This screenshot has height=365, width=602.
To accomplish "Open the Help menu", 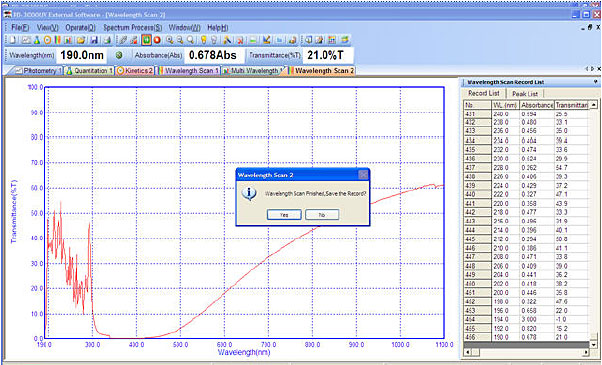I will coord(218,28).
